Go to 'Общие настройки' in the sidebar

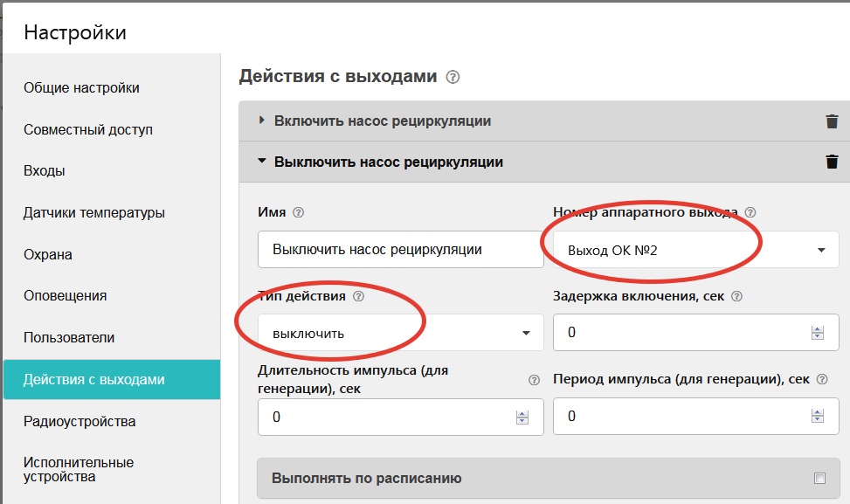pyautogui.click(x=81, y=87)
